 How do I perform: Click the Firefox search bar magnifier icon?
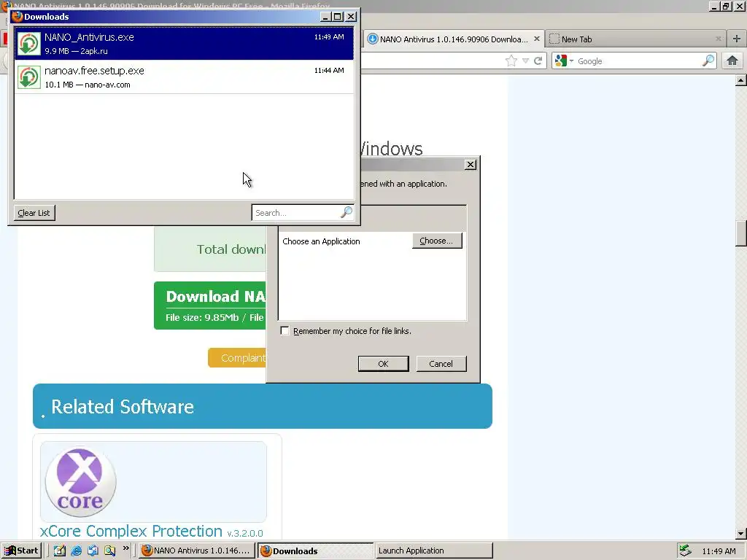(708, 61)
